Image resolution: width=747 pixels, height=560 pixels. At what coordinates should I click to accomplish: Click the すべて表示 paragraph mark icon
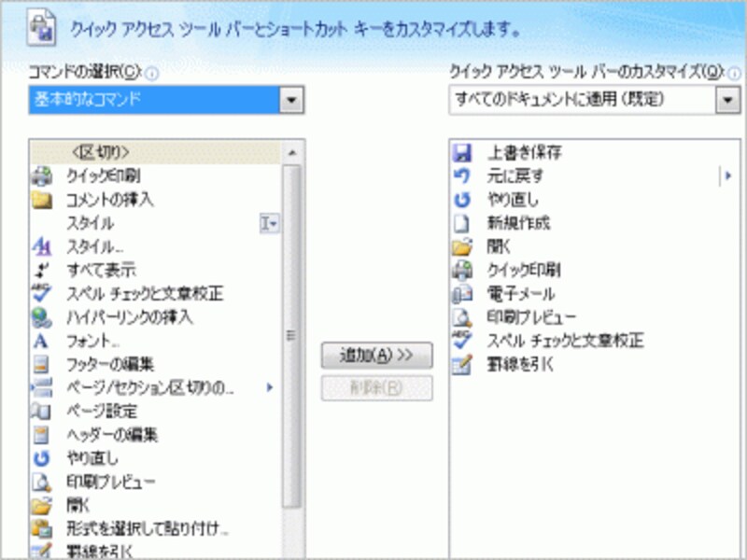[x=41, y=270]
